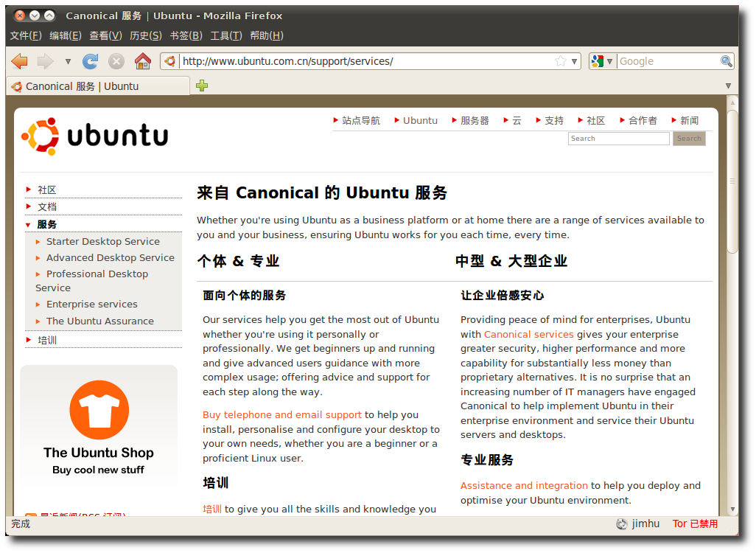Open the URL history dropdown arrow
This screenshot has width=756, height=553.
574,61
